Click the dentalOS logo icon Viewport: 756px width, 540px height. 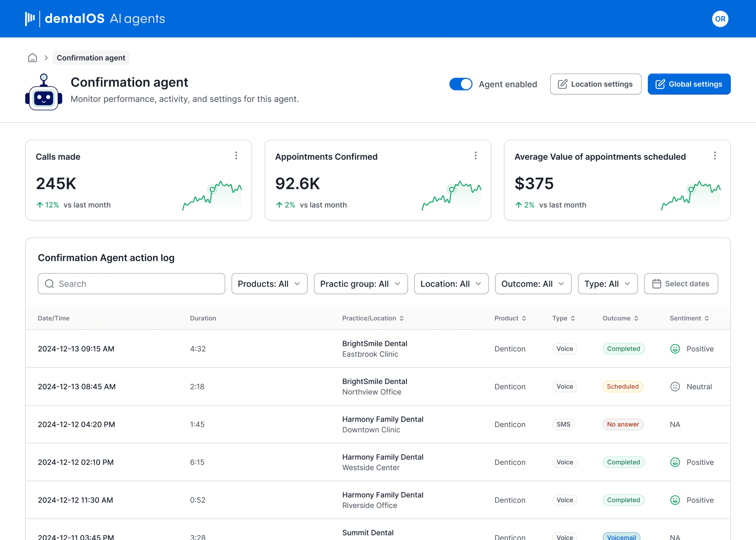tap(30, 19)
